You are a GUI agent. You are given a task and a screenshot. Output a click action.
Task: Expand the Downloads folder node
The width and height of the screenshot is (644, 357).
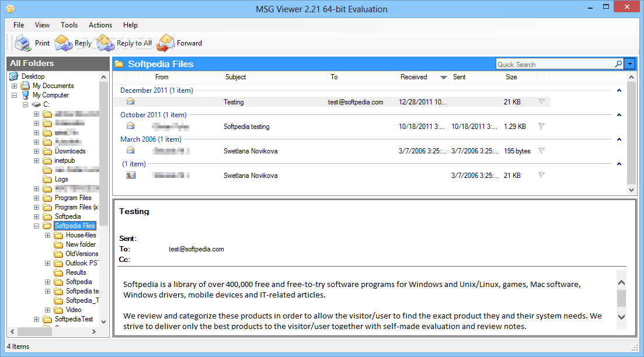pos(36,151)
